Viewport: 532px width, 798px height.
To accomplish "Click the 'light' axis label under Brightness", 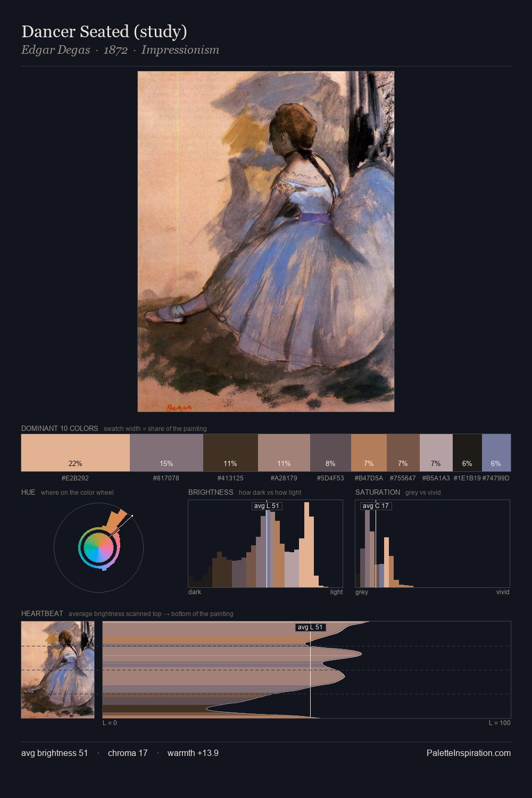I will (x=337, y=592).
